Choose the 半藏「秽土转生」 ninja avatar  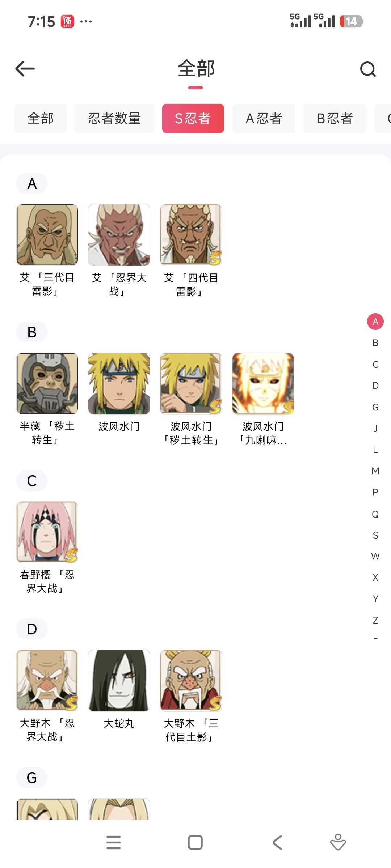(47, 383)
